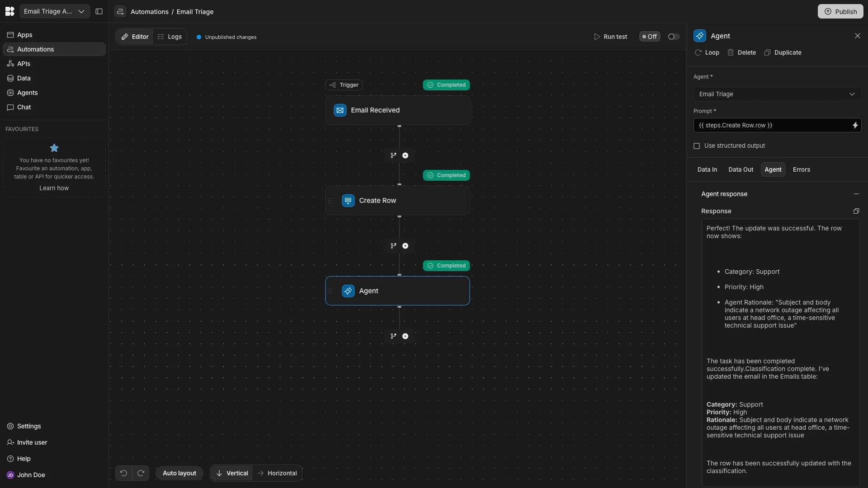Screen dimensions: 868x488
Task: Switch to the Data Out tab
Action: click(741, 169)
